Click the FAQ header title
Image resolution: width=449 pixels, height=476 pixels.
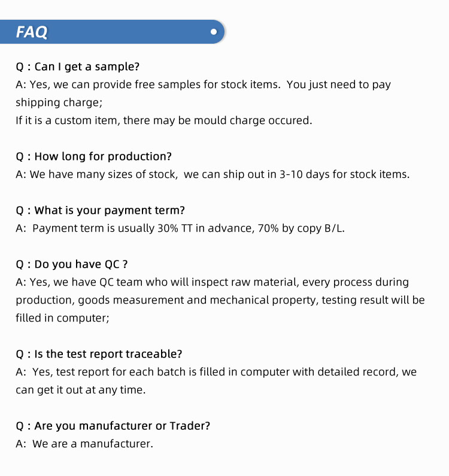click(32, 32)
